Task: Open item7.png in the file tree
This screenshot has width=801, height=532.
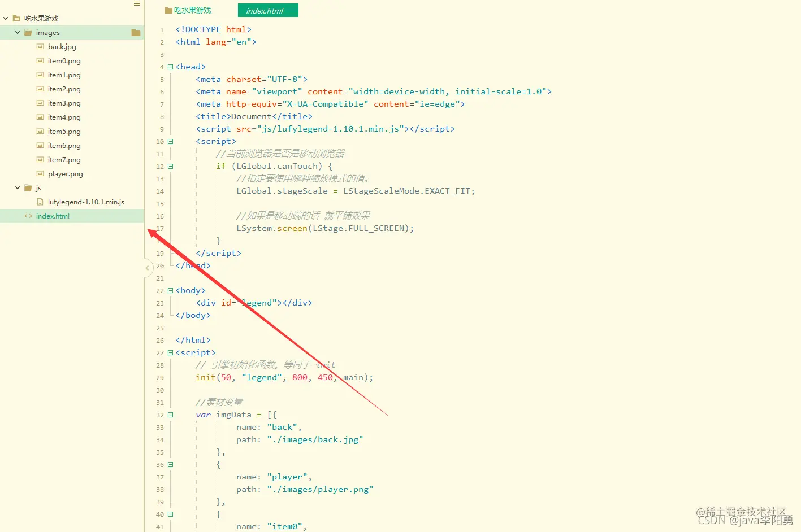Action: pos(64,160)
